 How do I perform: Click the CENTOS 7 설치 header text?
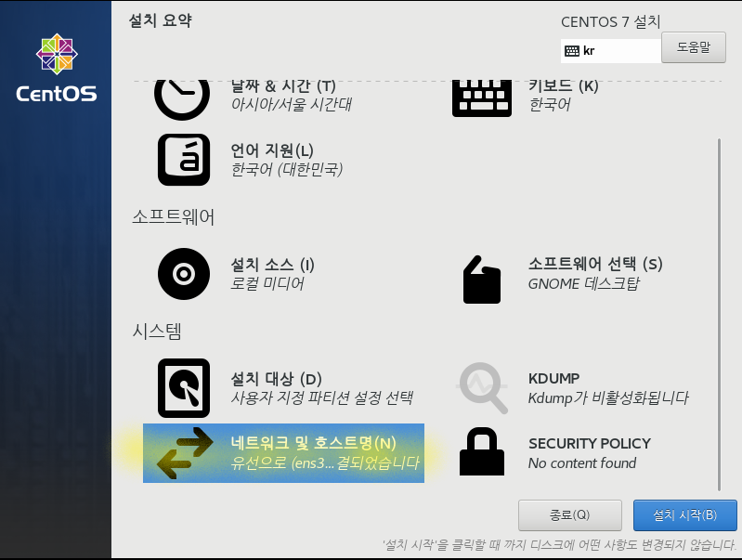(610, 21)
